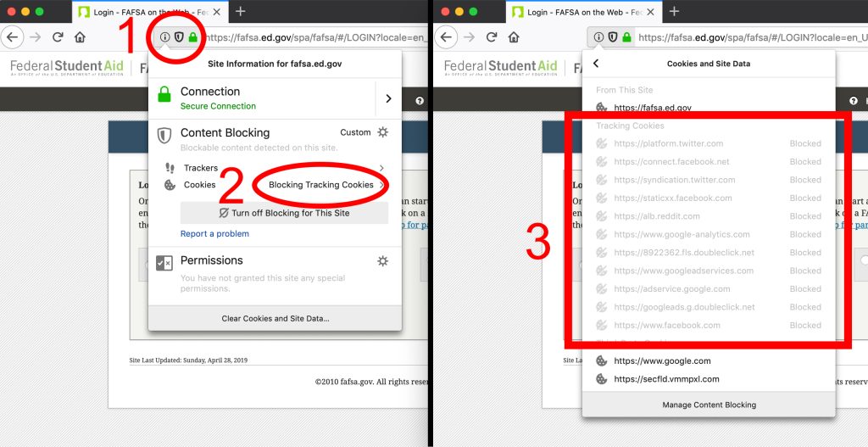868x447 pixels.
Task: Click help question mark in left window
Action: click(x=420, y=101)
